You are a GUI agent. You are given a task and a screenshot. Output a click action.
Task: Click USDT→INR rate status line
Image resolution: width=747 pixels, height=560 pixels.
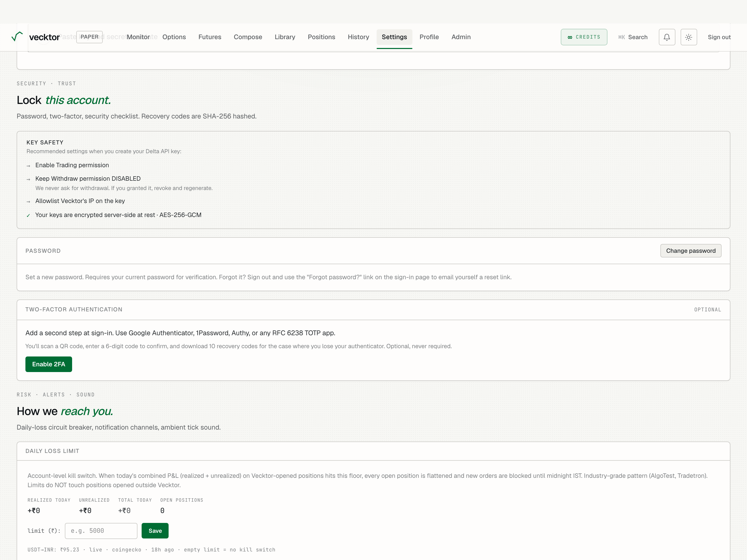pyautogui.click(x=151, y=550)
